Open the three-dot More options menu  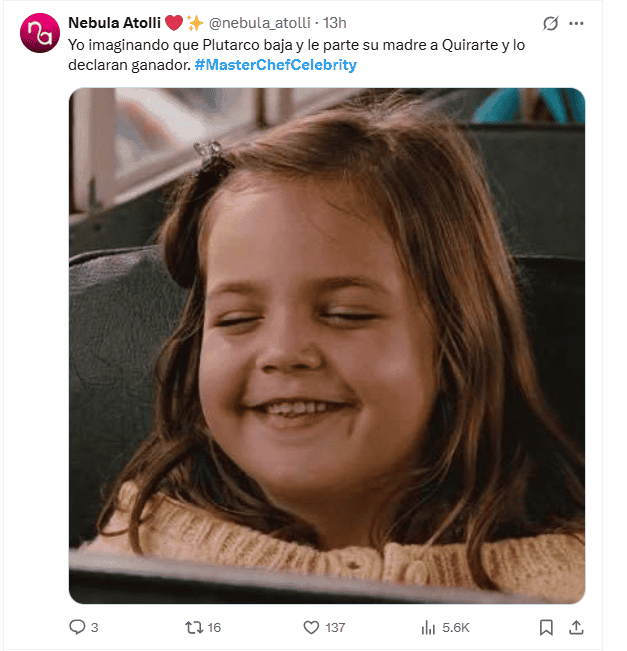click(x=576, y=23)
